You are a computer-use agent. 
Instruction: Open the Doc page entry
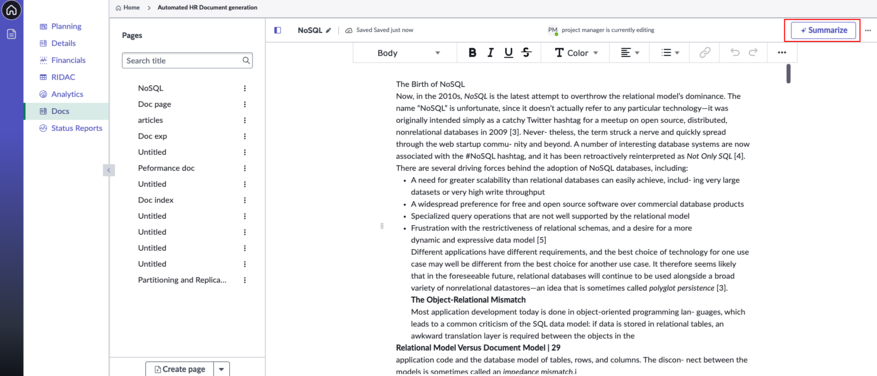pos(154,104)
